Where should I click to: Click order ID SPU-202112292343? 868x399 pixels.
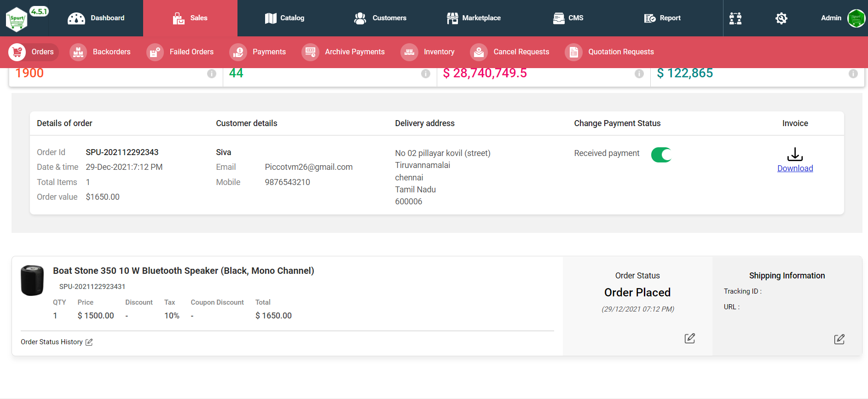point(122,152)
